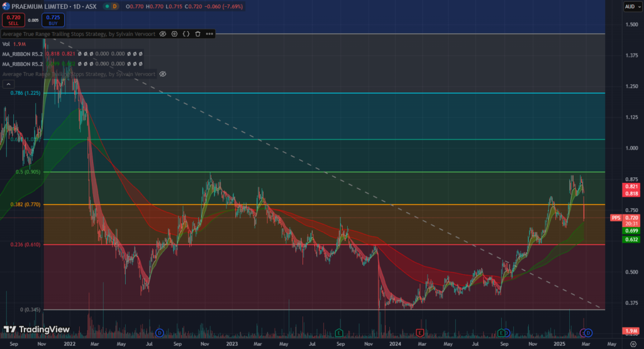The width and height of the screenshot is (644, 349).
Task: Select the 0 (0.345) Fibonacci level label
Action: pos(30,309)
